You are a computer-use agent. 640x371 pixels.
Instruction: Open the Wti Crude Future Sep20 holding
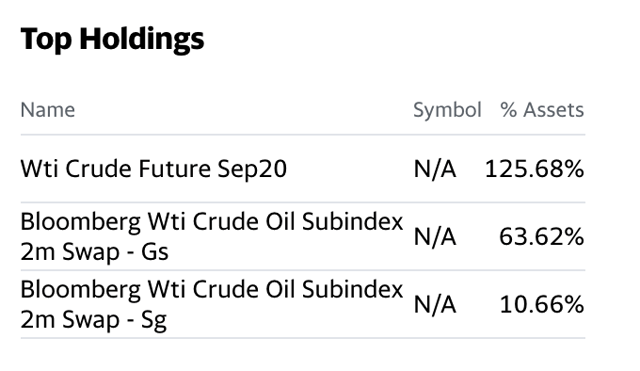pos(153,169)
